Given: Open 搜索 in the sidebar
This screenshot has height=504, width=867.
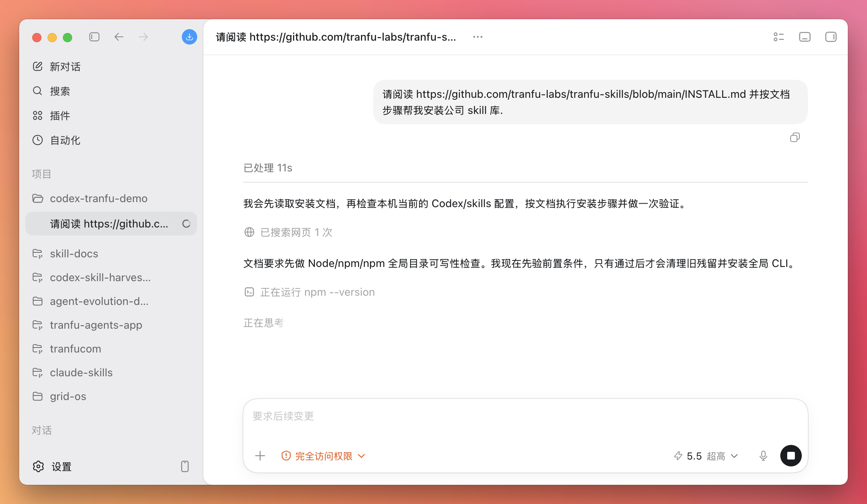Looking at the screenshot, I should (x=60, y=91).
